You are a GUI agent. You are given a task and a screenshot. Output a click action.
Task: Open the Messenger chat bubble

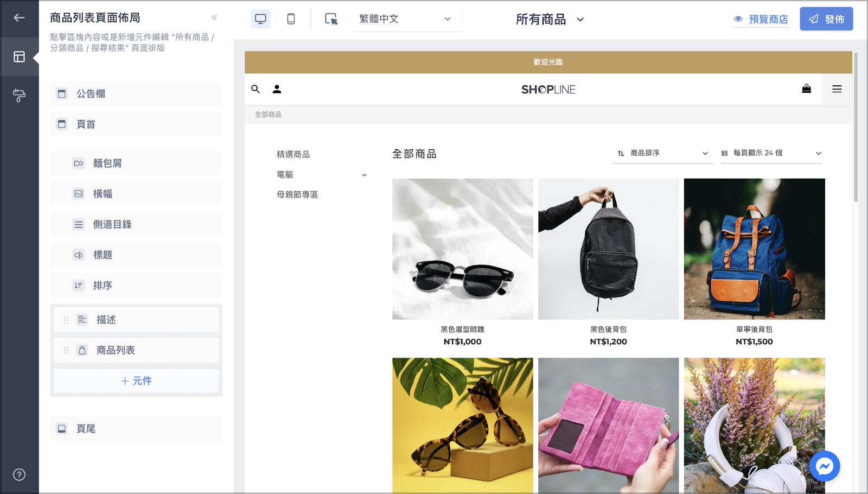pos(825,466)
